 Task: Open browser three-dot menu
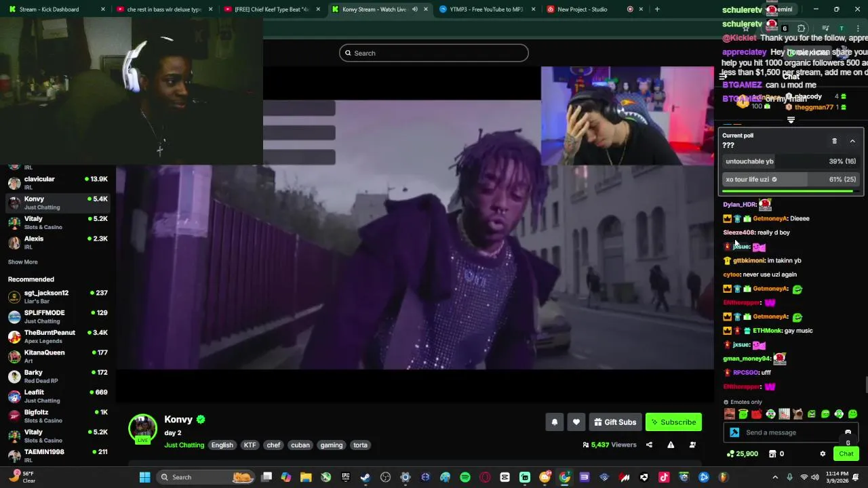(859, 28)
